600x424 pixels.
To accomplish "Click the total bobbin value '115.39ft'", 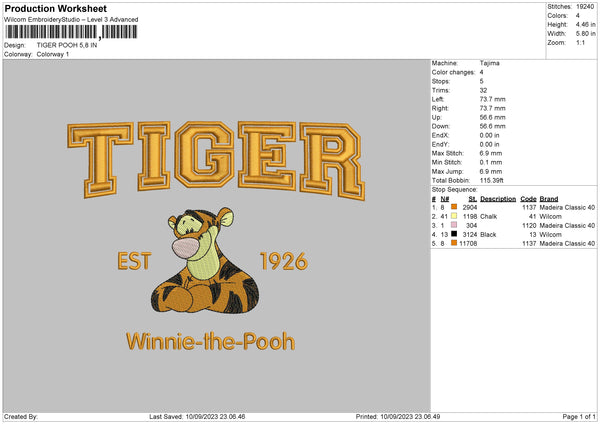I will coord(492,181).
